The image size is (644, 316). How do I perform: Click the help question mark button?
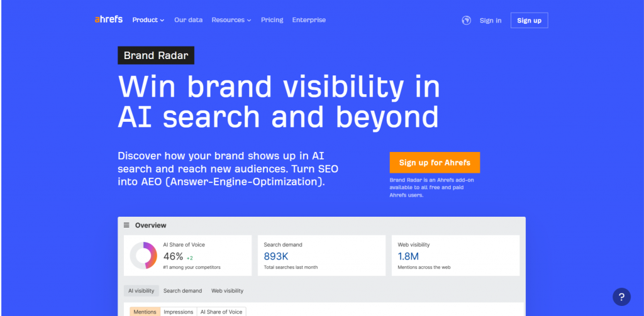[621, 297]
